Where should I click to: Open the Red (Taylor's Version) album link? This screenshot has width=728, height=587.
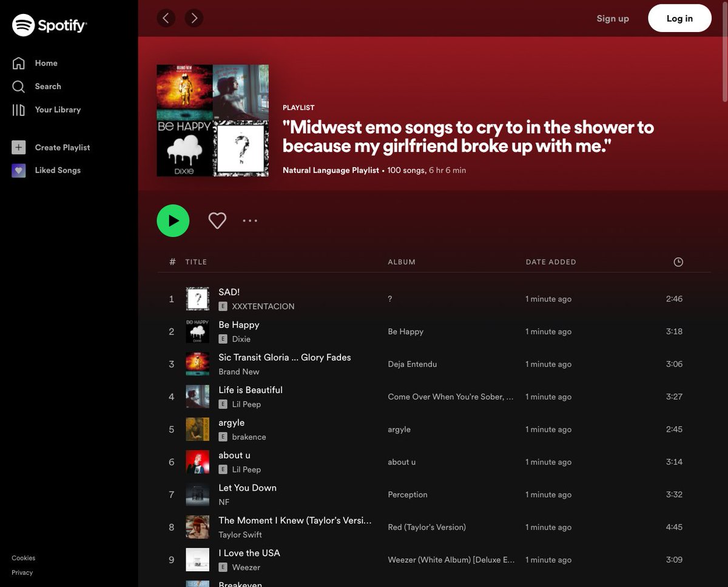[427, 528]
